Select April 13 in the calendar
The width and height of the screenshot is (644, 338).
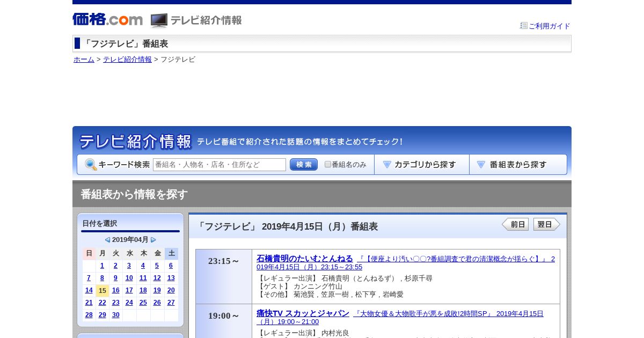pyautogui.click(x=171, y=278)
